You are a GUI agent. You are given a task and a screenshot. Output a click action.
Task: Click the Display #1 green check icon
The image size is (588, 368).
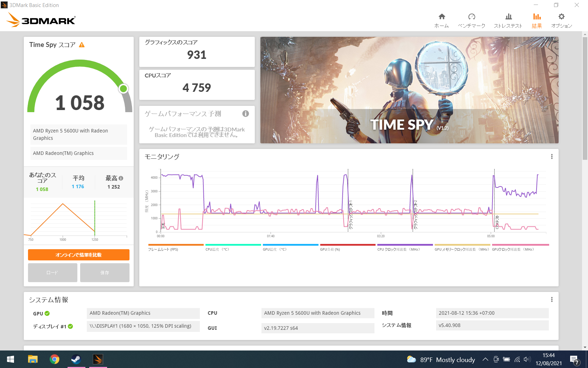[x=70, y=326]
